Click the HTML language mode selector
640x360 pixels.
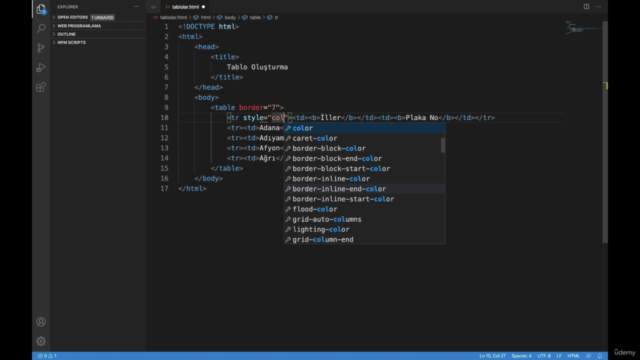pyautogui.click(x=573, y=356)
